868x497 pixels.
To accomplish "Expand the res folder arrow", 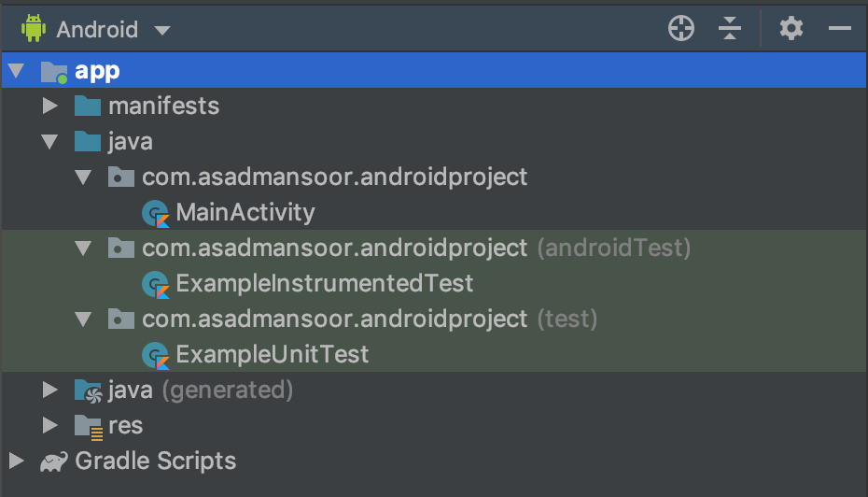I will pyautogui.click(x=50, y=425).
